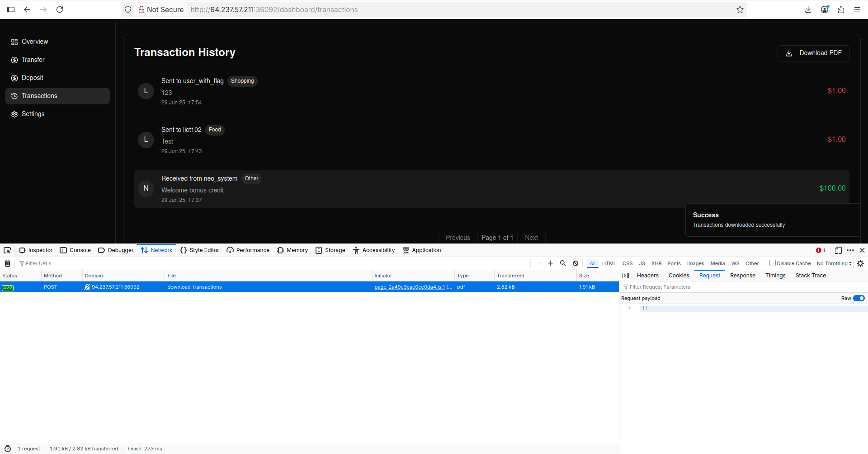Click the Filter URLs input field
This screenshot has width=868, height=454.
pyautogui.click(x=271, y=263)
